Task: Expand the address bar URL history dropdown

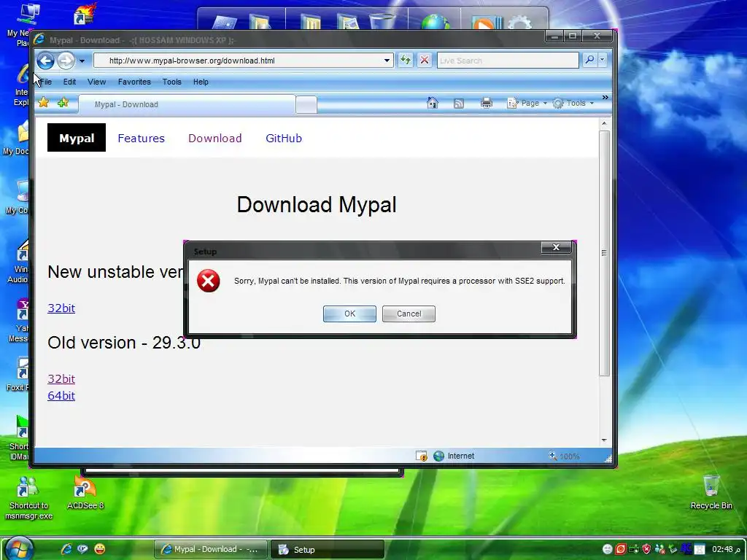Action: [x=387, y=61]
